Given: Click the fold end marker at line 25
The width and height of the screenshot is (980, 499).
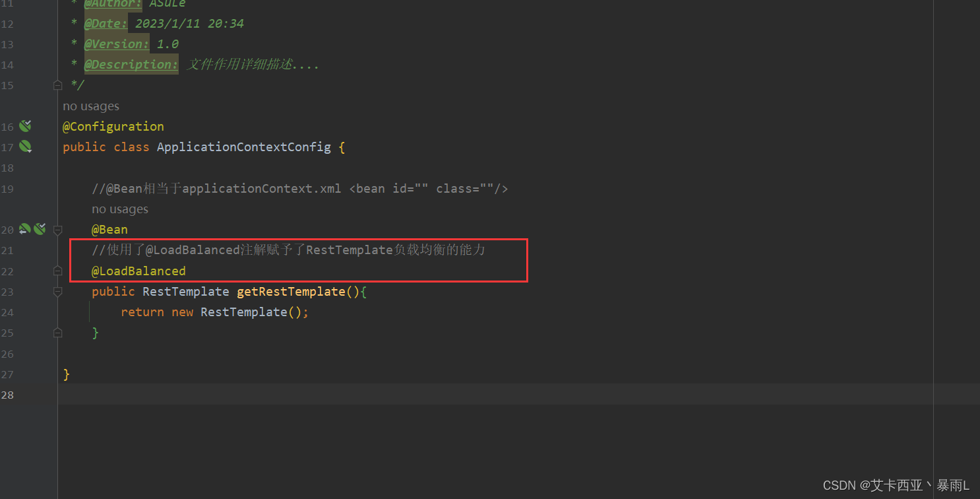Looking at the screenshot, I should point(57,333).
